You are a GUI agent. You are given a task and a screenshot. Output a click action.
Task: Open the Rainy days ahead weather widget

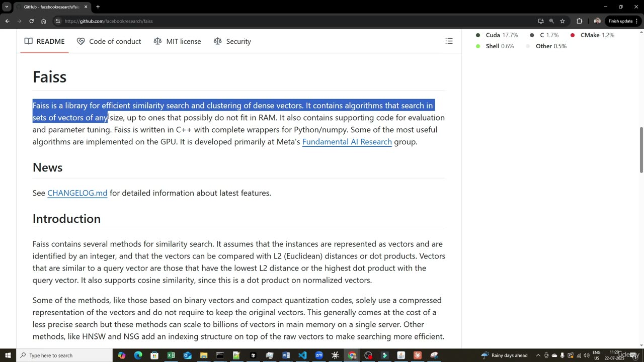coord(504,355)
